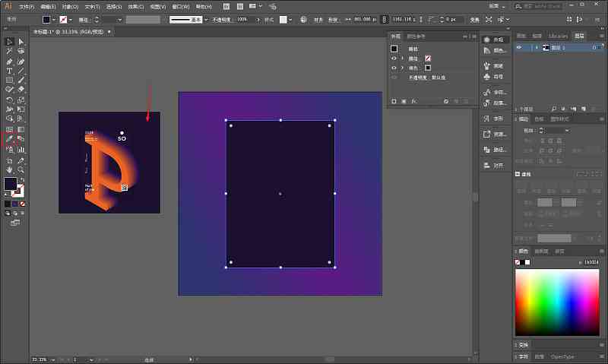Image resolution: width=608 pixels, height=364 pixels.
Task: Open the stroke weight dropdown in Stroke panel
Action: coord(567,131)
